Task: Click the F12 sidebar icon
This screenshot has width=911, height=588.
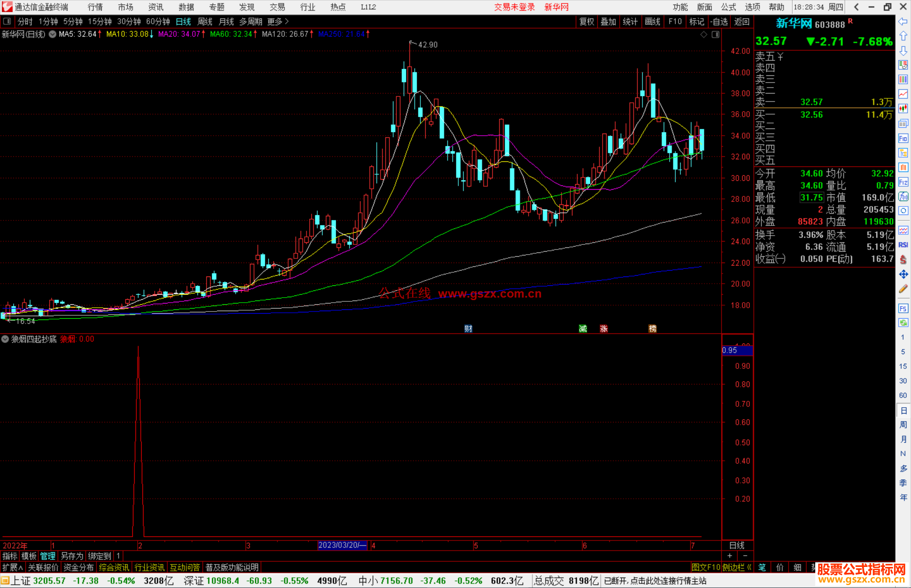Action: (903, 182)
